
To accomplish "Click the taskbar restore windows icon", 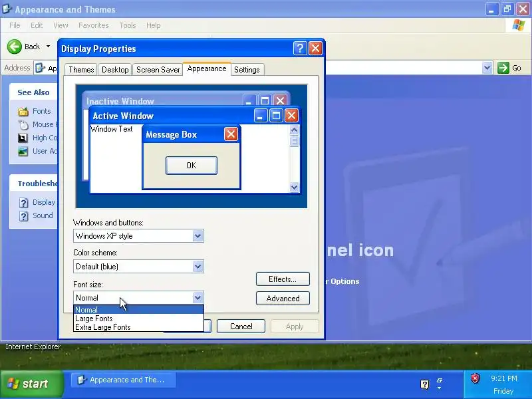I will click(440, 380).
